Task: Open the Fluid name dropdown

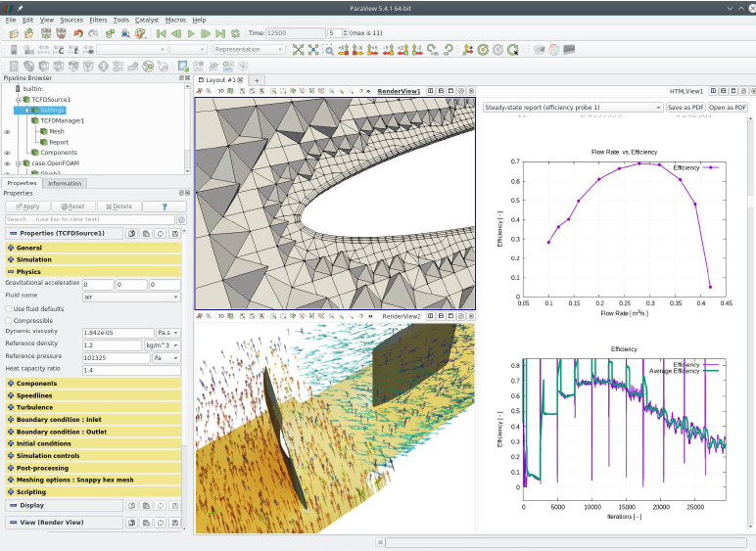Action: [131, 297]
